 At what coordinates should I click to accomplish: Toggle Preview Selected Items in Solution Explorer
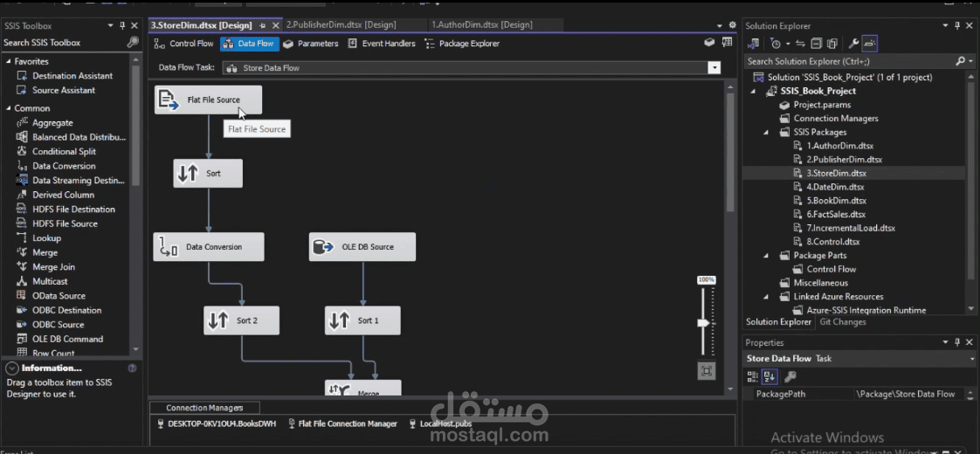click(x=870, y=44)
